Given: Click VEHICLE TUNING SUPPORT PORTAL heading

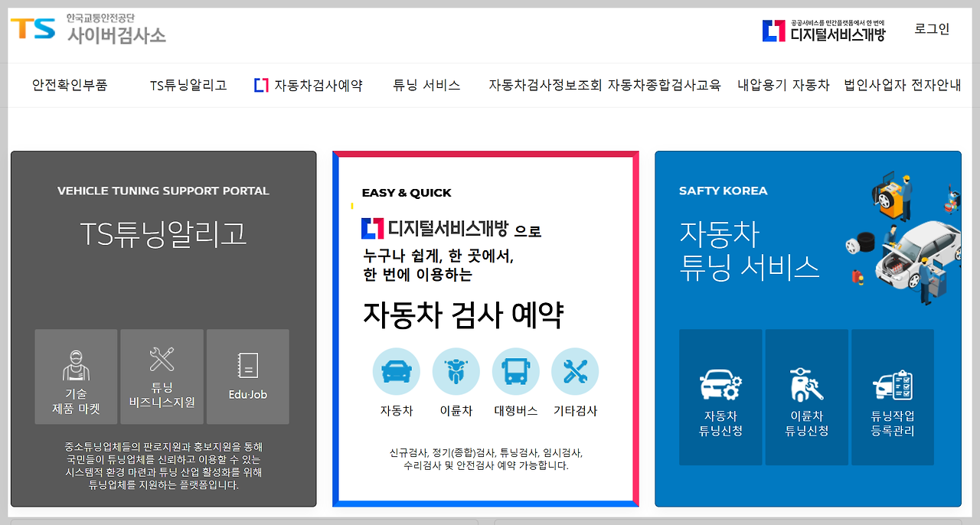Looking at the screenshot, I should click(x=163, y=191).
